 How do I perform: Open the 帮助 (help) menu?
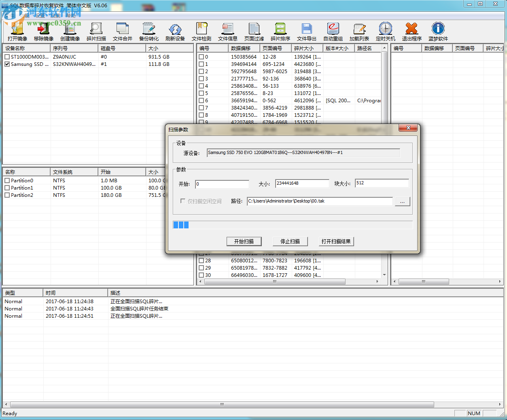pos(71,16)
